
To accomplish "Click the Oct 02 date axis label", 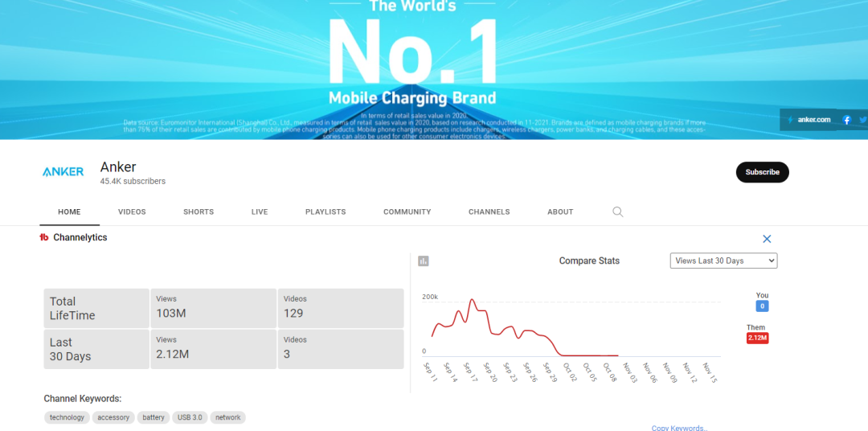I will click(x=570, y=371).
